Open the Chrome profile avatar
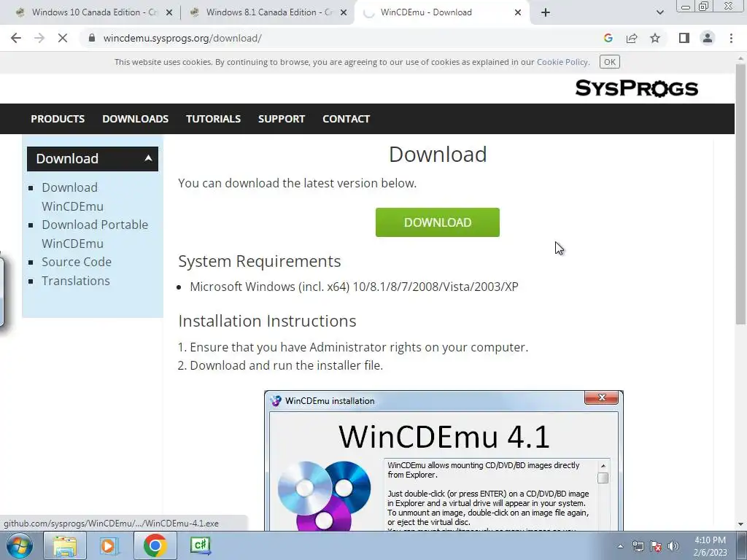 708,38
